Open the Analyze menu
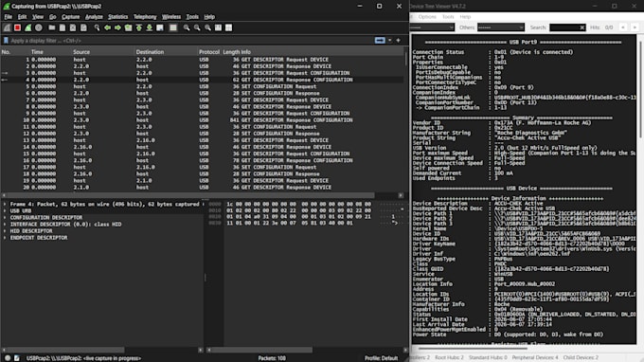This screenshot has width=644, height=362. click(94, 17)
